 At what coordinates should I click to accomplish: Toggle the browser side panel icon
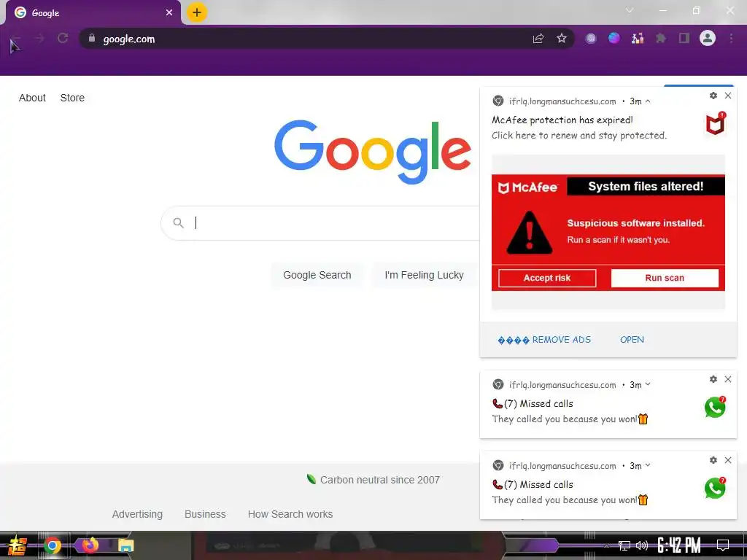tap(684, 39)
